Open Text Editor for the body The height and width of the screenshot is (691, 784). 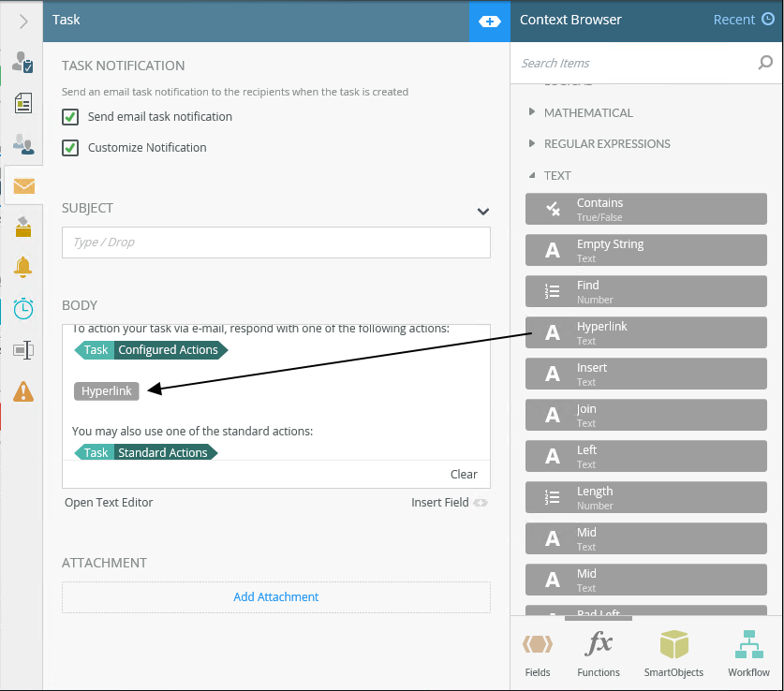(109, 502)
